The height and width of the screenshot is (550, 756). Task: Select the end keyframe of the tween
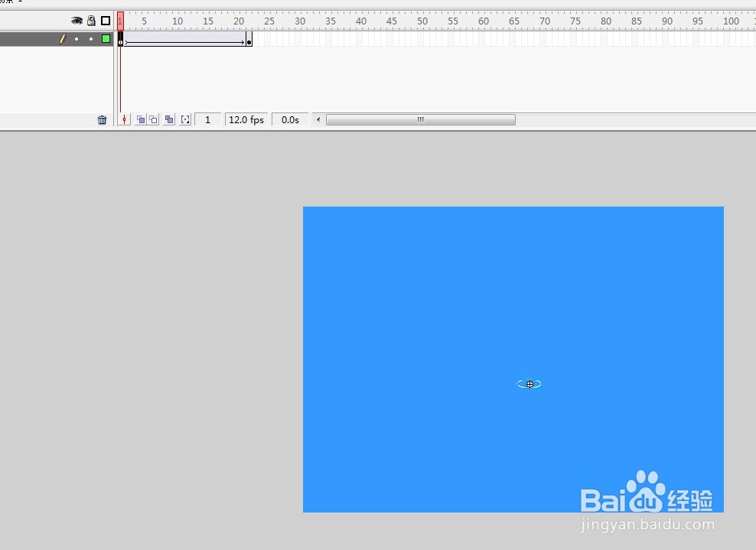point(249,39)
